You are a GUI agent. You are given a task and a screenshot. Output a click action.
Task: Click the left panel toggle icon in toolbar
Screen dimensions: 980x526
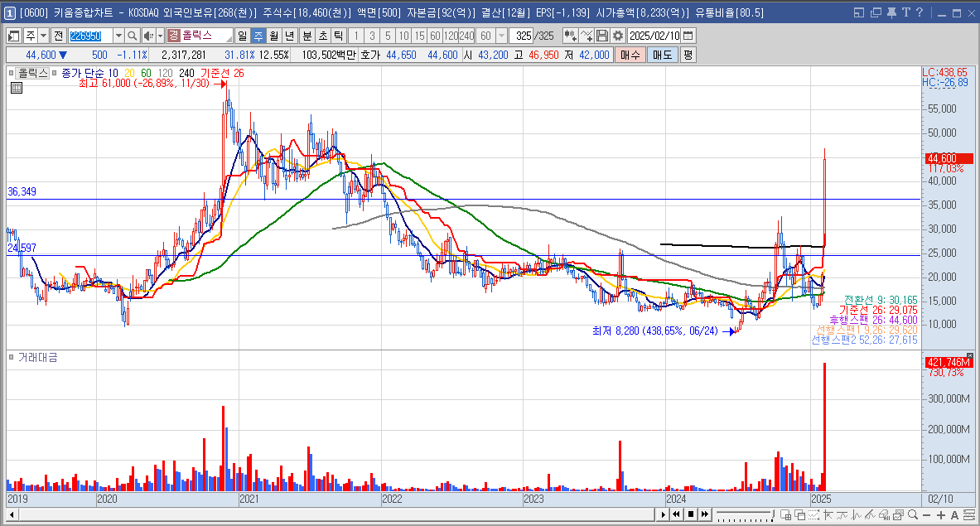tap(14, 36)
